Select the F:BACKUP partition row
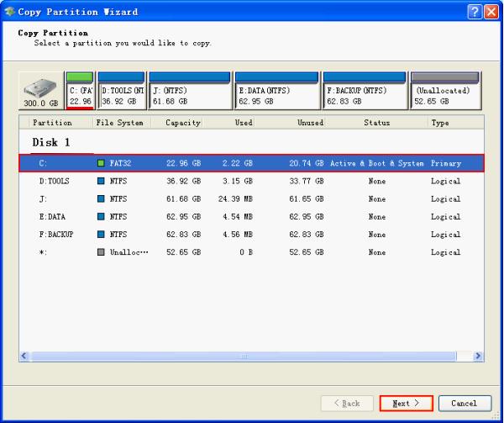 tap(251, 234)
